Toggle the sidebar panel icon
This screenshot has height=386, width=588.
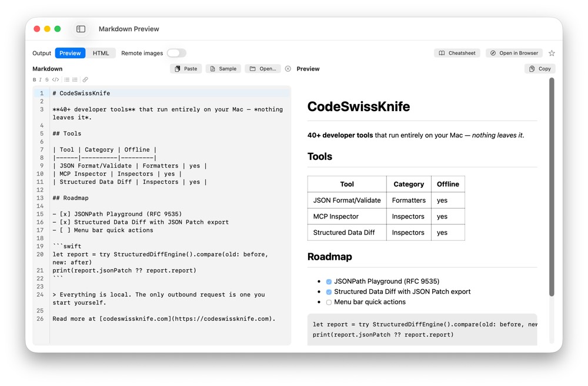(81, 29)
